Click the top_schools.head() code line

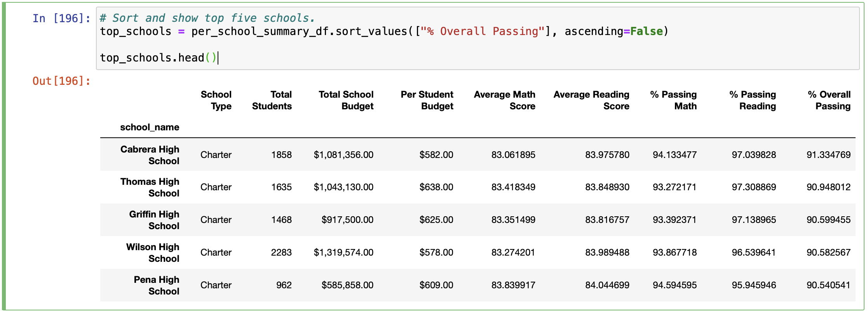[x=159, y=58]
